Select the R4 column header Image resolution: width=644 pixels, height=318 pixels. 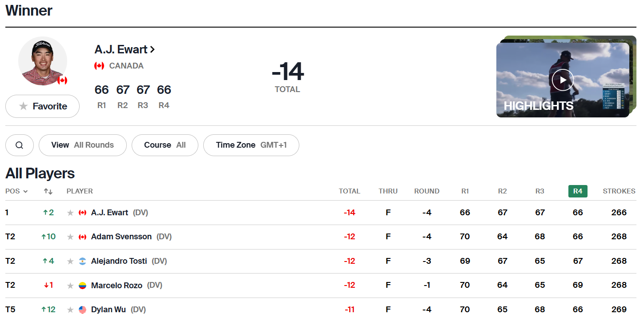[577, 191]
